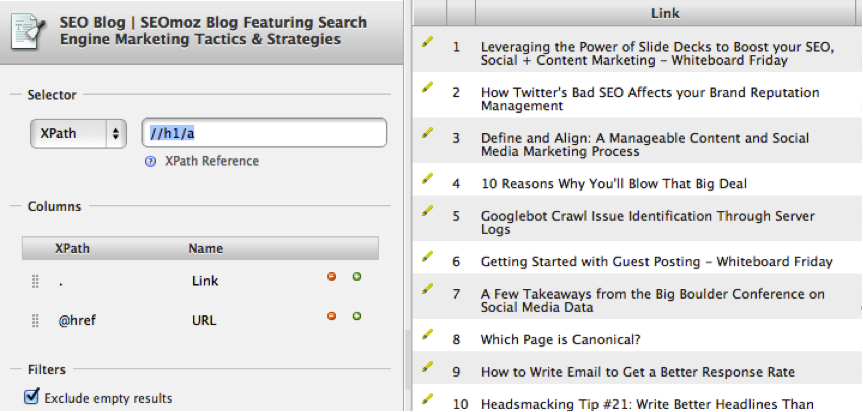Click the pencil icon beside row 8

(428, 335)
